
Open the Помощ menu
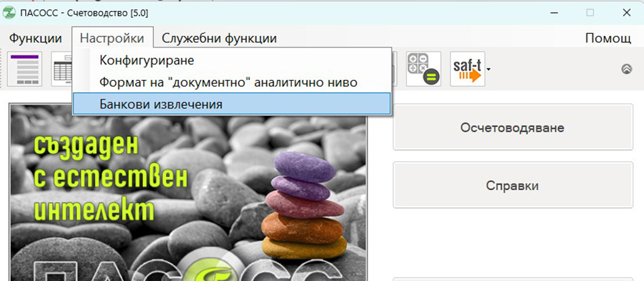click(x=608, y=38)
